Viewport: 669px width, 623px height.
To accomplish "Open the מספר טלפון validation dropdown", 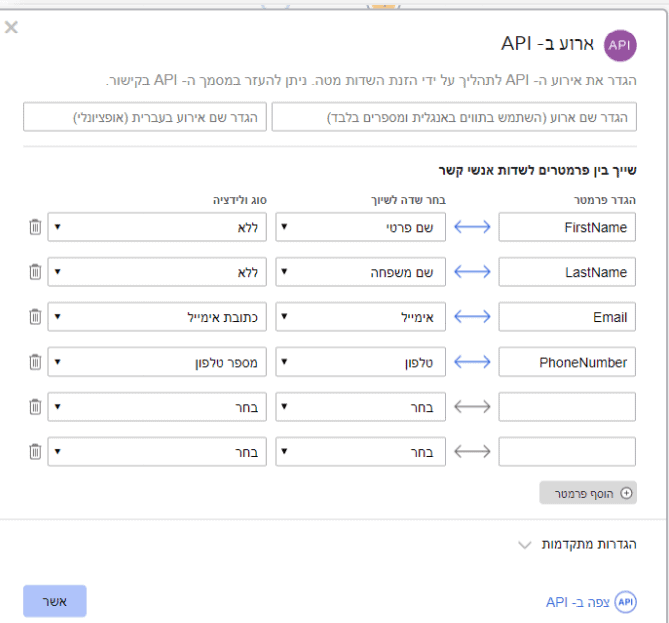I will (x=157, y=362).
